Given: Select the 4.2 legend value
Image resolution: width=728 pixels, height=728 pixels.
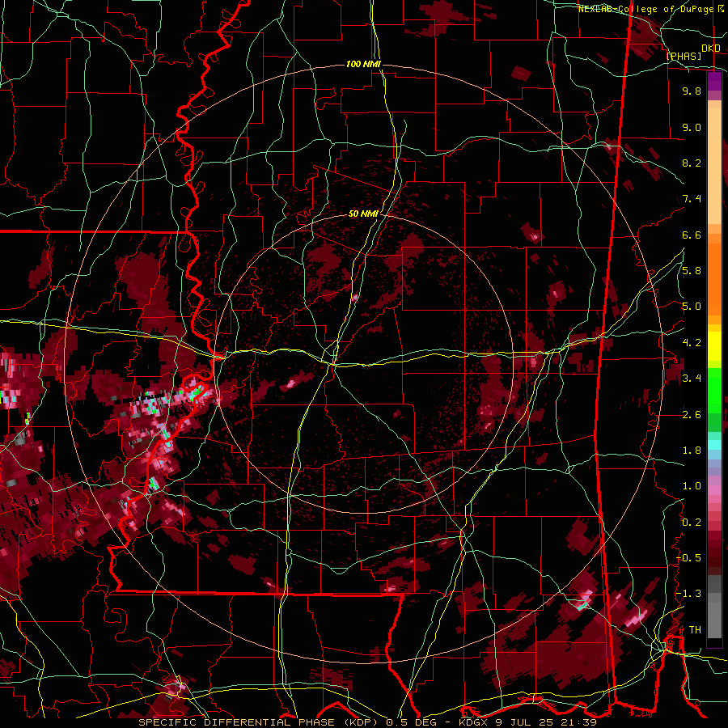Looking at the screenshot, I should (692, 343).
